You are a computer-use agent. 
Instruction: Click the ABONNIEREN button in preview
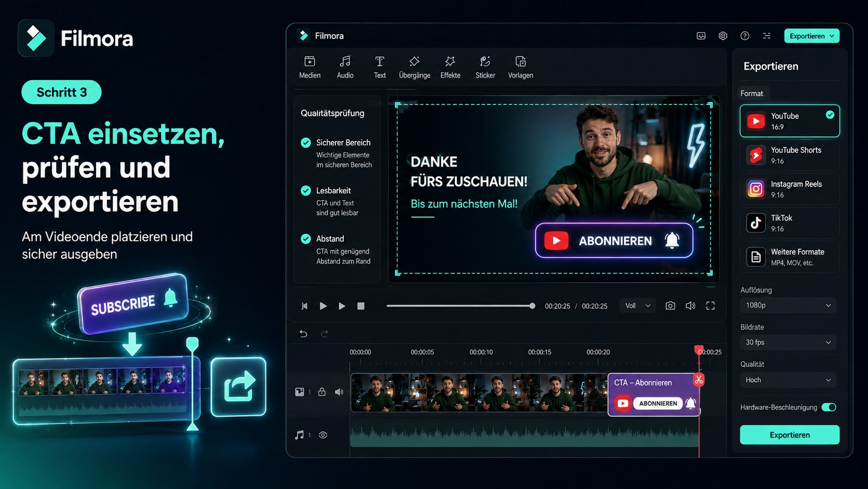tap(614, 241)
